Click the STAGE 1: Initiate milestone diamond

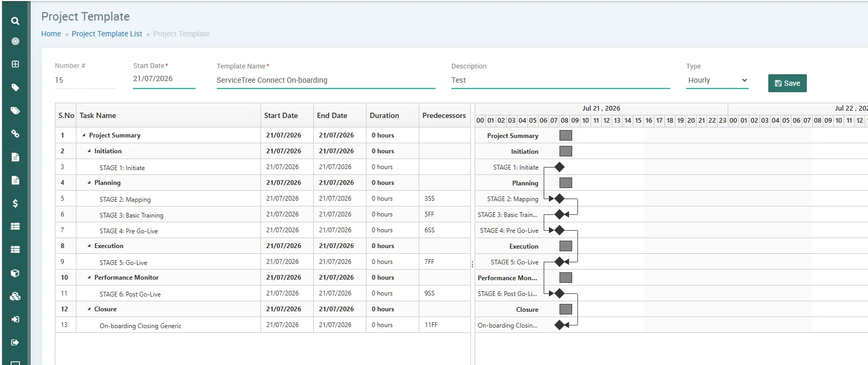pyautogui.click(x=560, y=167)
